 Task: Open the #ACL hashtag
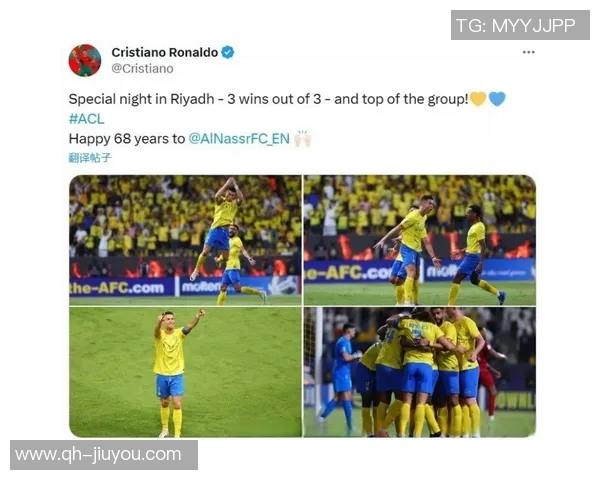pos(86,119)
